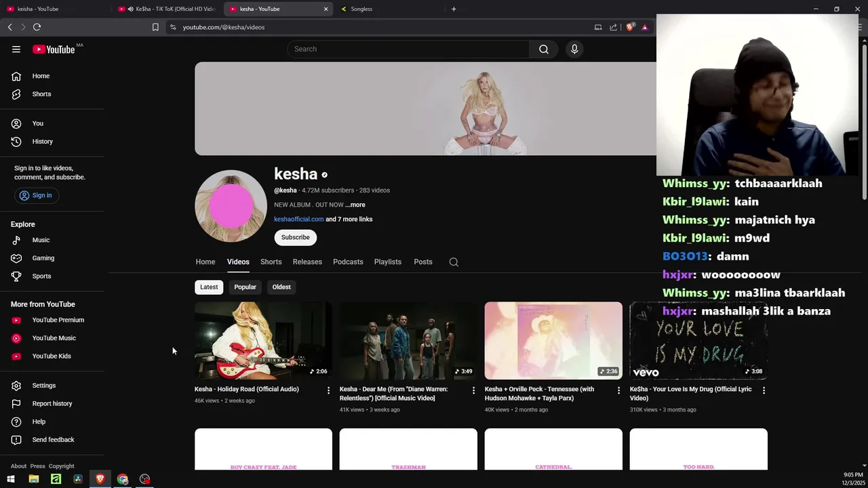Open Releases tab
Screen dimensions: 868x488
pos(307,262)
